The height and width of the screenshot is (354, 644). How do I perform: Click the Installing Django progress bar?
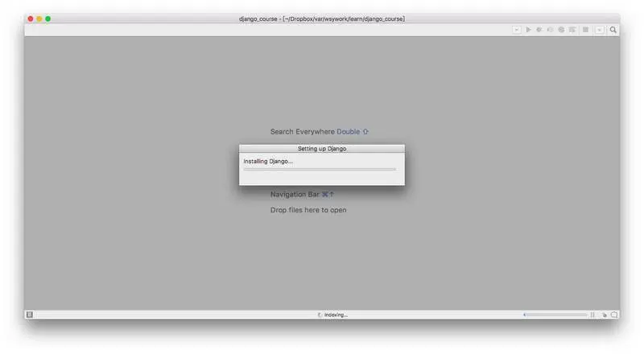(320, 169)
